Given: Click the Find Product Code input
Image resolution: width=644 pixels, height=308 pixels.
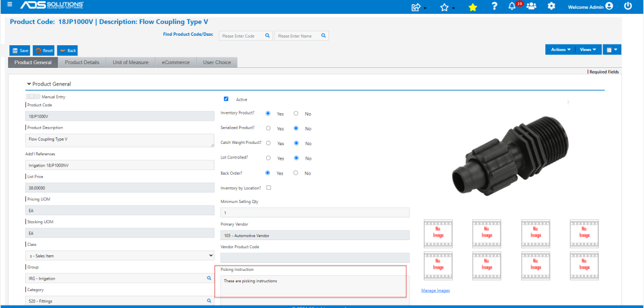Looking at the screenshot, I should coord(246,36).
